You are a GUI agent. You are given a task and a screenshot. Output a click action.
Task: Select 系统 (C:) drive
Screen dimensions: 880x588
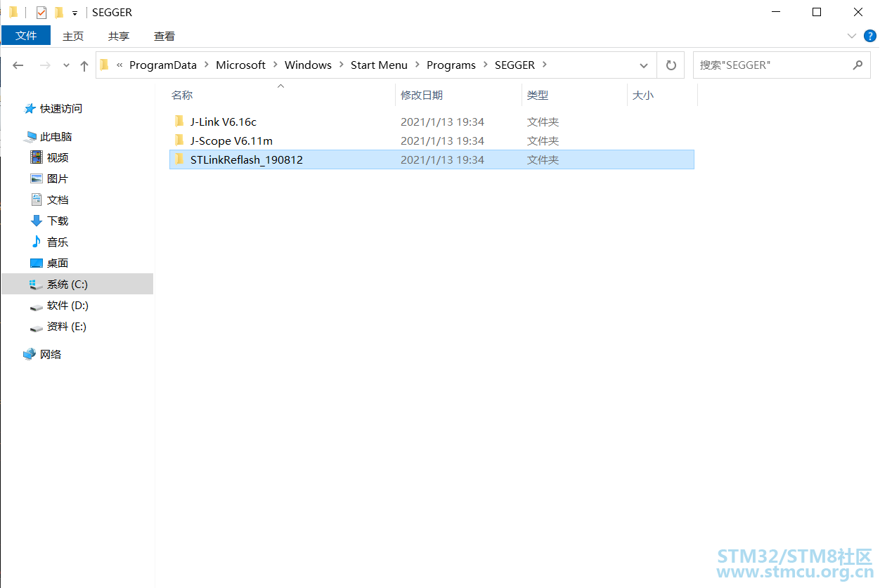coord(77,284)
